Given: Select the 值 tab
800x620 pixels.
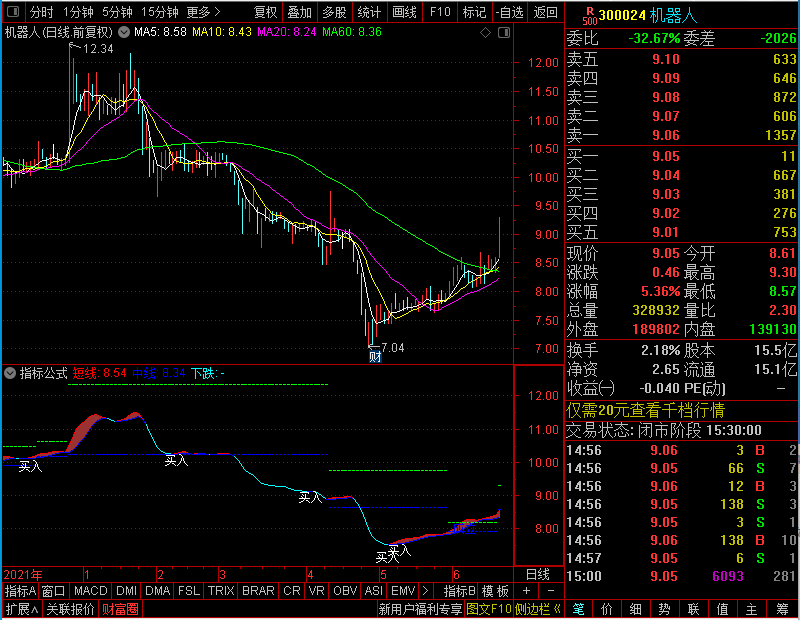Looking at the screenshot, I should click(722, 609).
